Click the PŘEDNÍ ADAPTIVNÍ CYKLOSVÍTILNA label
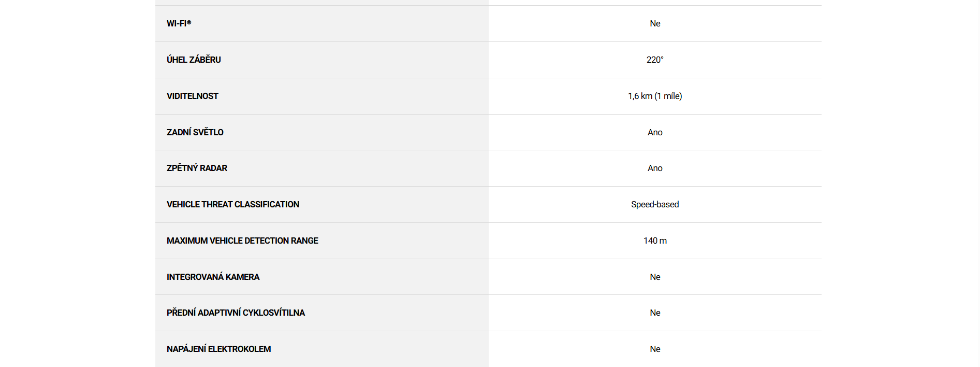The image size is (980, 367). [x=236, y=313]
